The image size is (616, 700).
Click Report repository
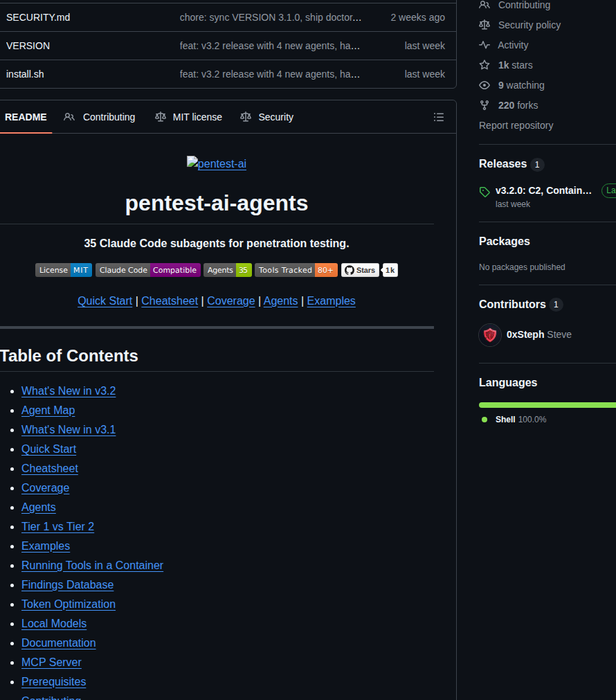(516, 125)
